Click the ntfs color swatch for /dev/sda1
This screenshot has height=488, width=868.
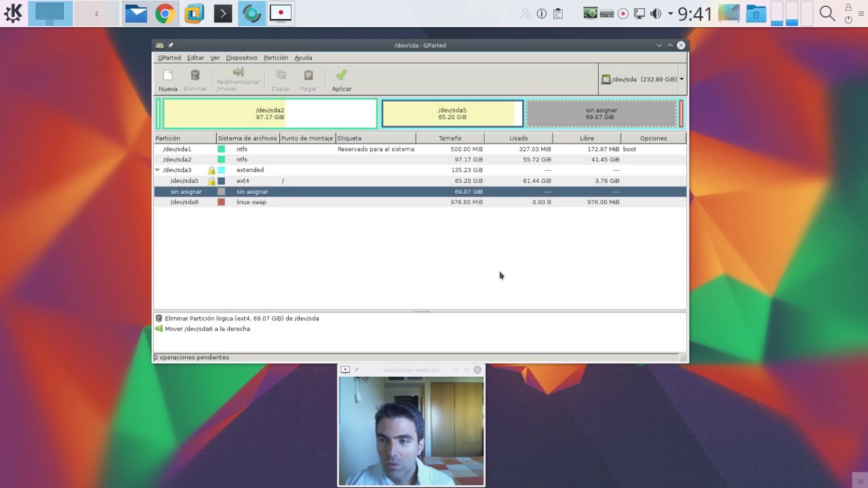click(x=221, y=149)
